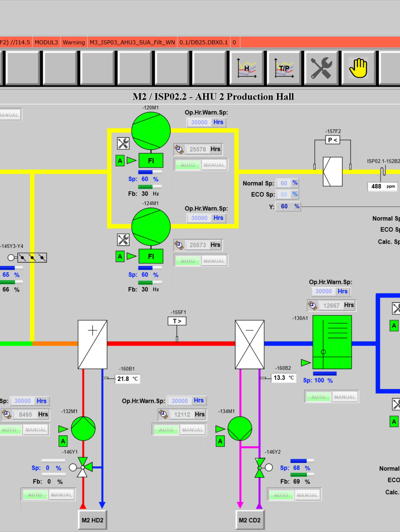Screen dimensions: 400x532
Task: Open the humidity trend chart (H) icon
Action: [247, 68]
